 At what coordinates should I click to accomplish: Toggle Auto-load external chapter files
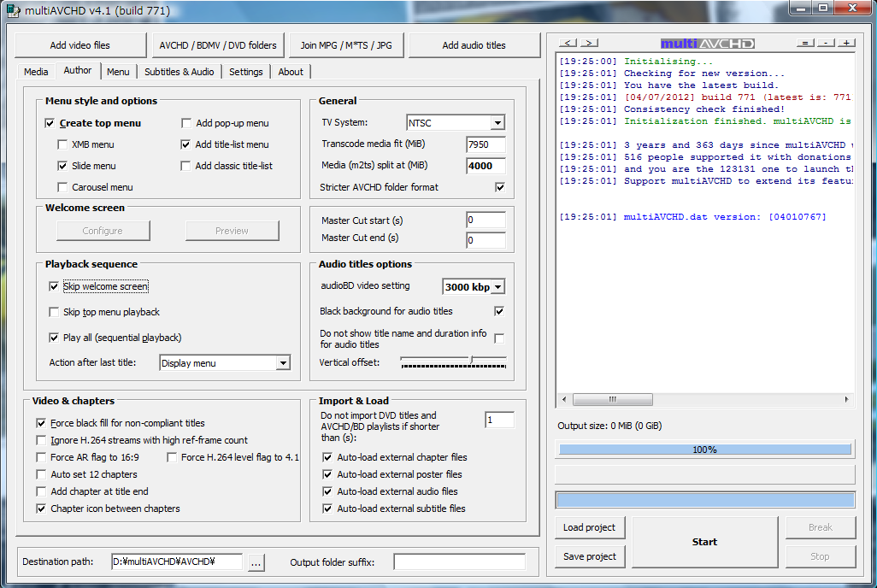pos(327,457)
